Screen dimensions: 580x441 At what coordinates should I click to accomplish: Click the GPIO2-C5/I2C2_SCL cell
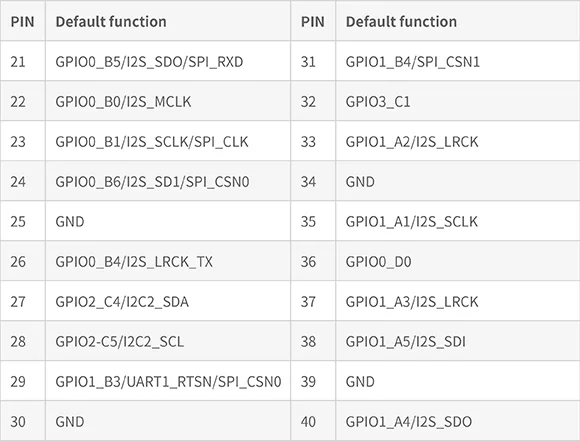168,341
